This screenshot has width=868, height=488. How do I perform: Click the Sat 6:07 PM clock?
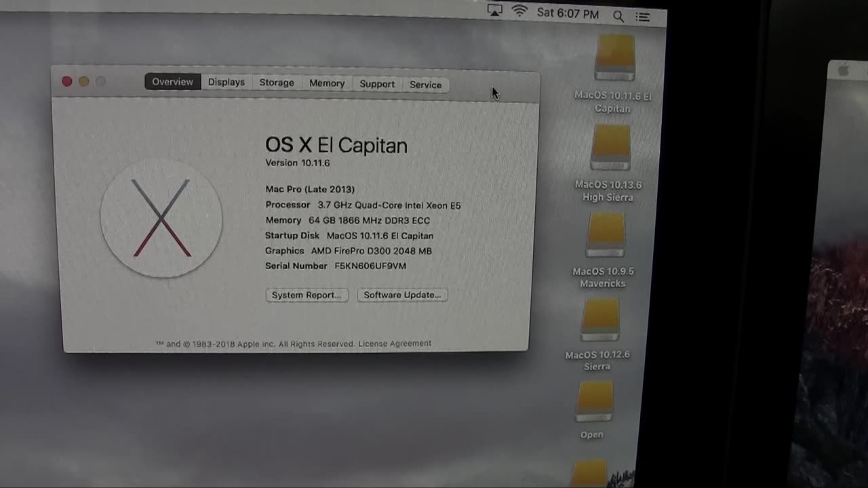click(x=568, y=14)
